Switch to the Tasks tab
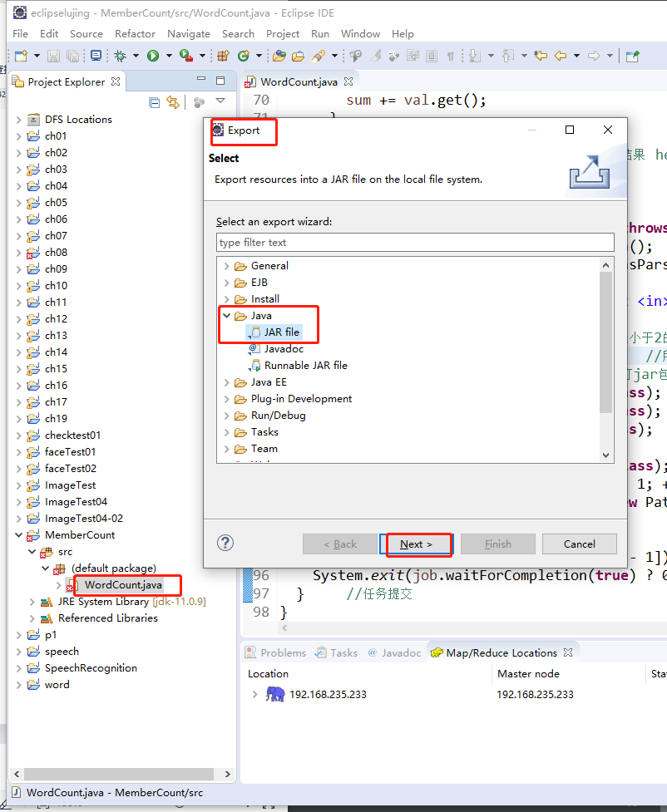This screenshot has width=667, height=812. (337, 652)
